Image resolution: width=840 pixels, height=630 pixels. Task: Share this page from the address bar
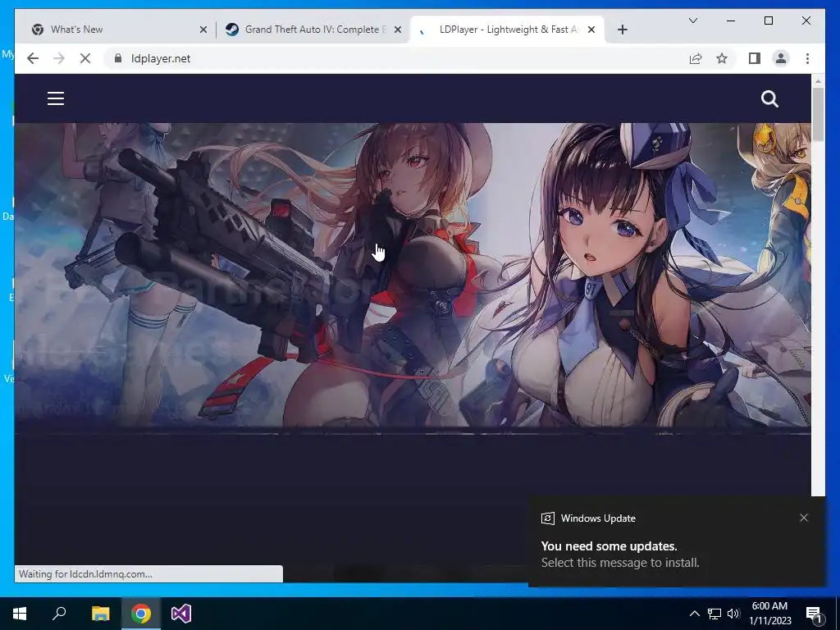(696, 58)
